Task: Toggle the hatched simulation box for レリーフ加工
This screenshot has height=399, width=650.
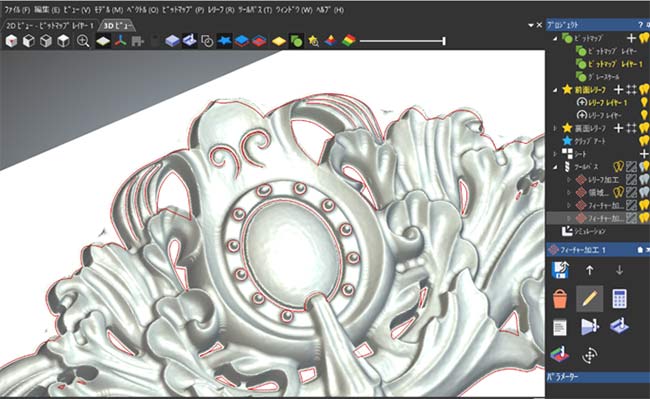Action: point(631,179)
